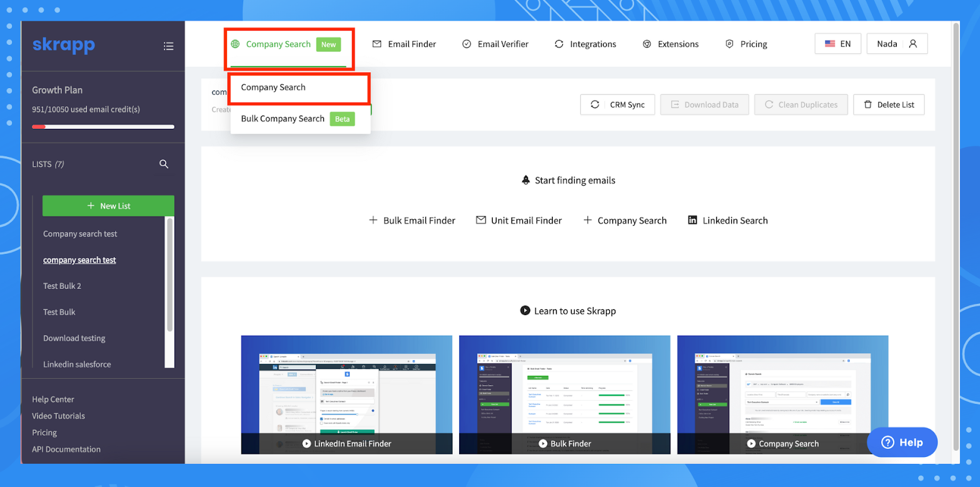
Task: Toggle the sidebar list menu icon
Action: click(168, 46)
